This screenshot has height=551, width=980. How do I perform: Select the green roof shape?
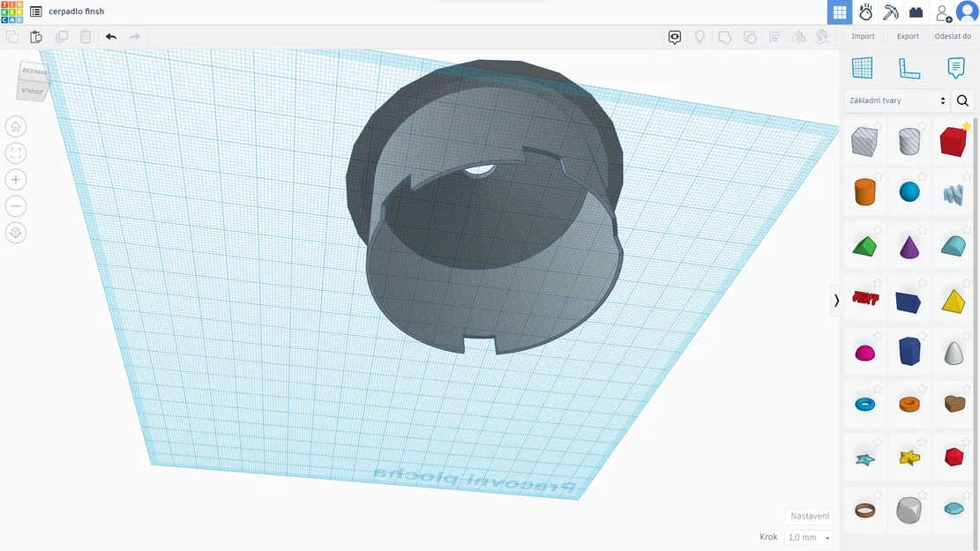click(x=865, y=247)
